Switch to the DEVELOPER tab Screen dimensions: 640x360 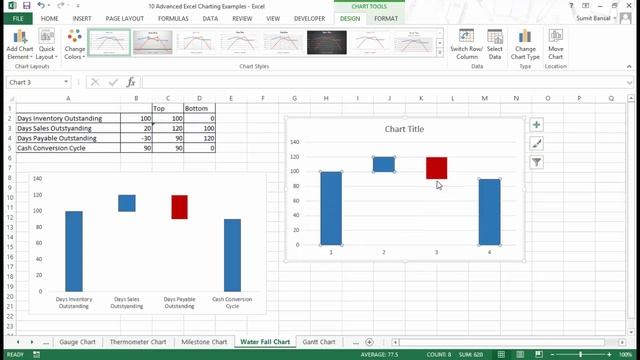tap(309, 19)
